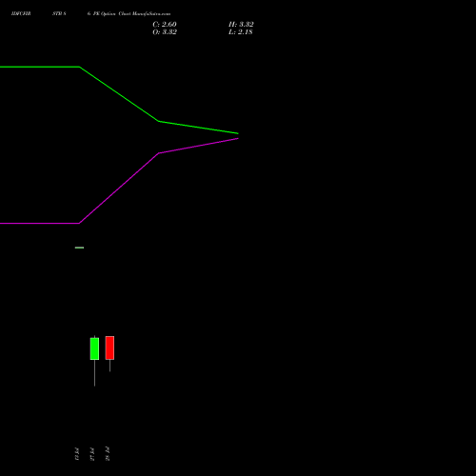Select the close price value C: 2.60
The height and width of the screenshot is (476, 476).
point(165,25)
